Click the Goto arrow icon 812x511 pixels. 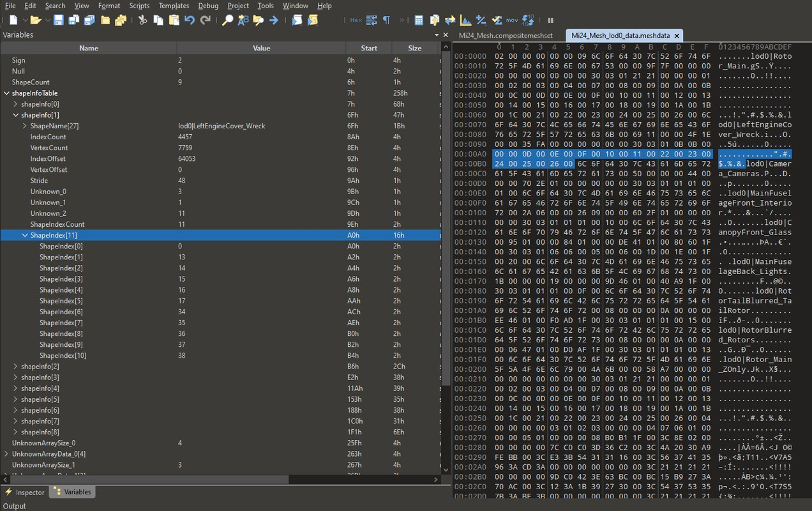274,20
